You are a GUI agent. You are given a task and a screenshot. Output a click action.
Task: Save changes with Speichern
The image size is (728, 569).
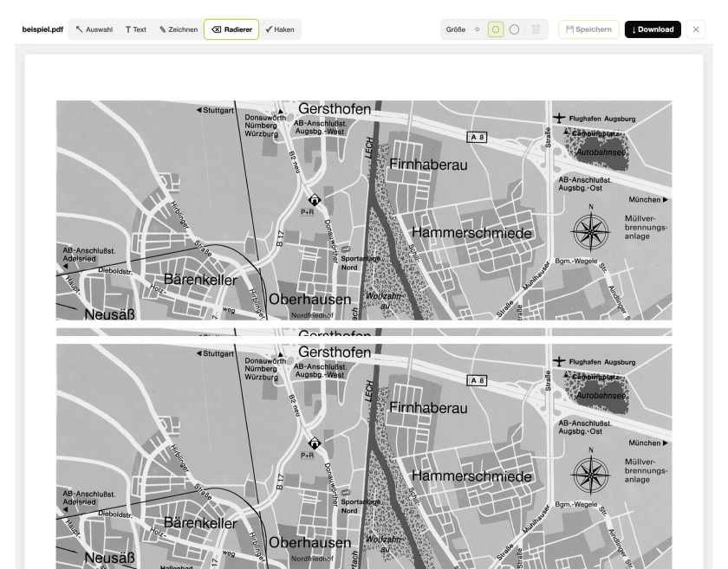pos(588,29)
